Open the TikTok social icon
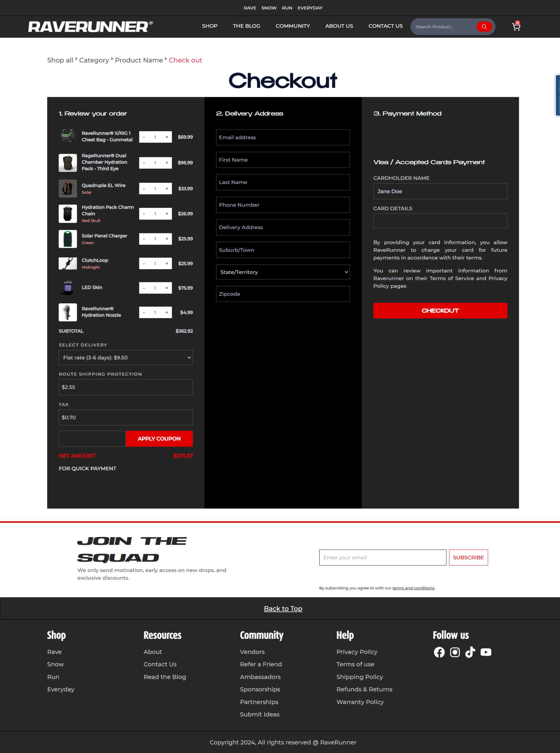Screen dimensions: 560x753 (470, 652)
